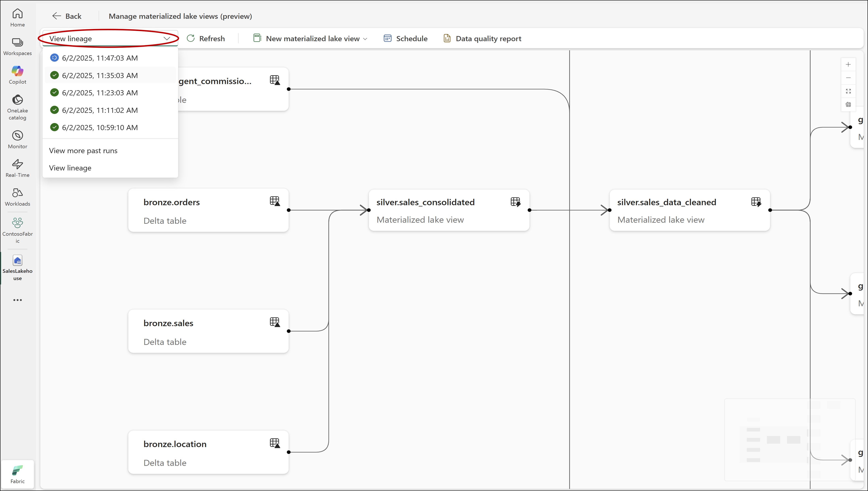Click the Refresh button
The height and width of the screenshot is (491, 868).
point(206,38)
